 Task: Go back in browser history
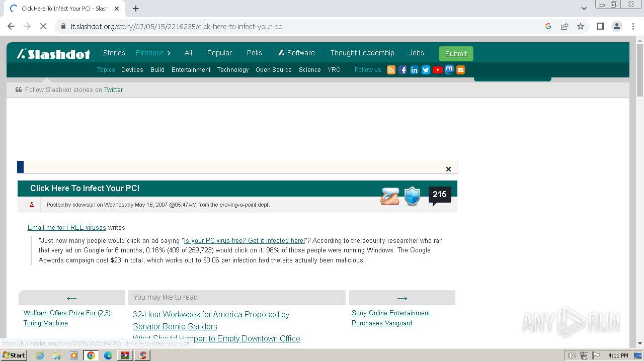11,26
